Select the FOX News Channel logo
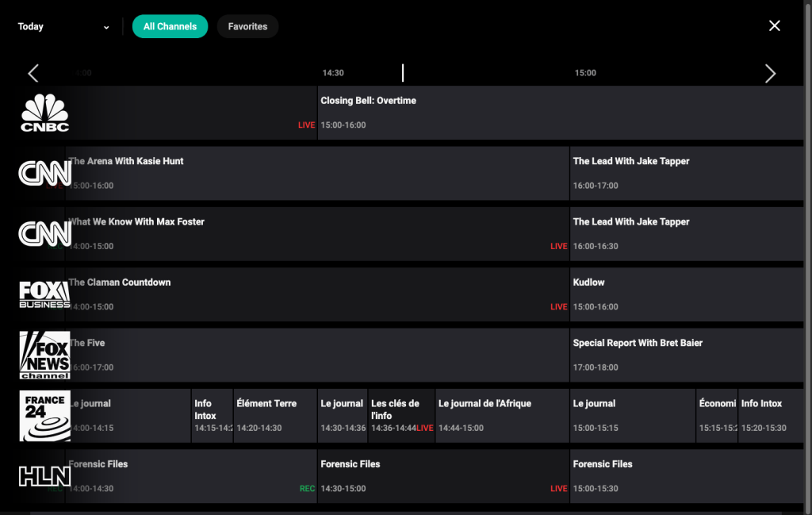812x515 pixels. tap(44, 355)
